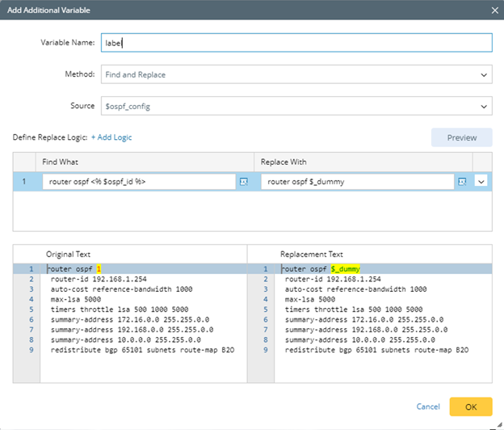Viewport: 504px width, 430px height.
Task: Open the Source dropdown
Action: (x=296, y=106)
